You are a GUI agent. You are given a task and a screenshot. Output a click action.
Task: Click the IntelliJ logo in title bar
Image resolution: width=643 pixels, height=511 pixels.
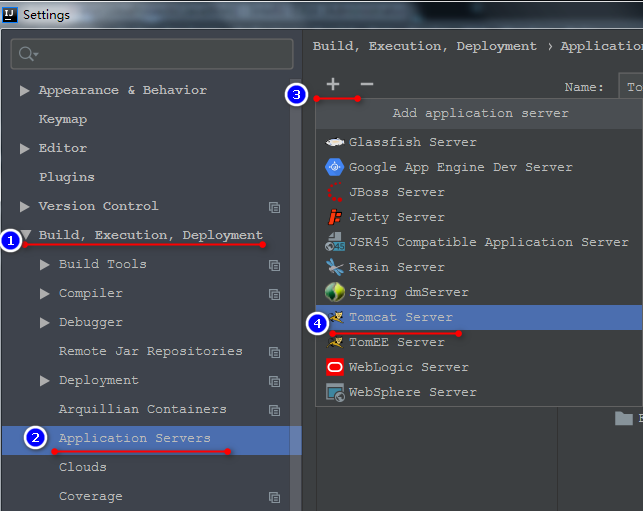pyautogui.click(x=9, y=15)
